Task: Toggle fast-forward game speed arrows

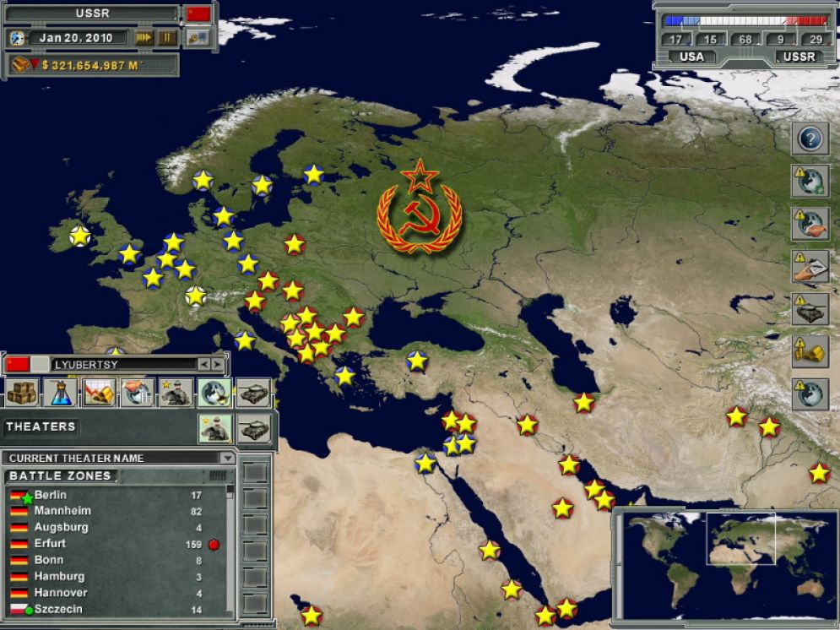Action: pyautogui.click(x=144, y=38)
